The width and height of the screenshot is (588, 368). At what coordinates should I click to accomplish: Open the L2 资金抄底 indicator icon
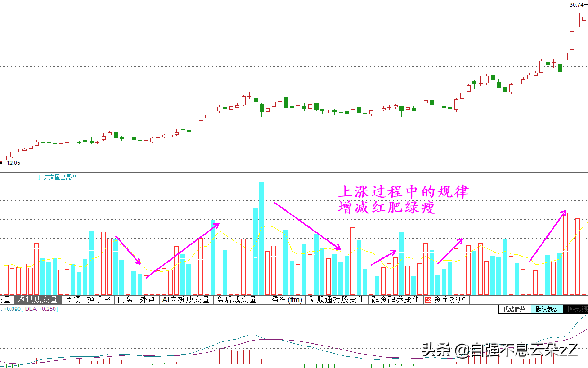(428, 300)
